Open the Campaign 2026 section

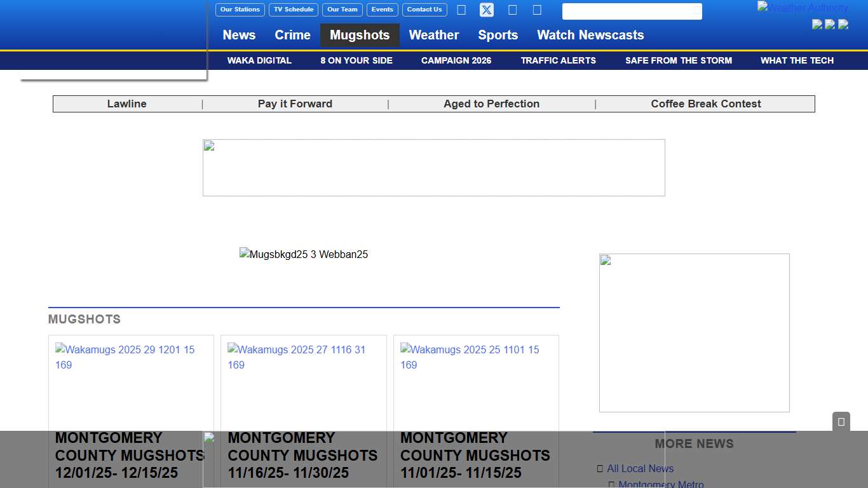(x=456, y=60)
